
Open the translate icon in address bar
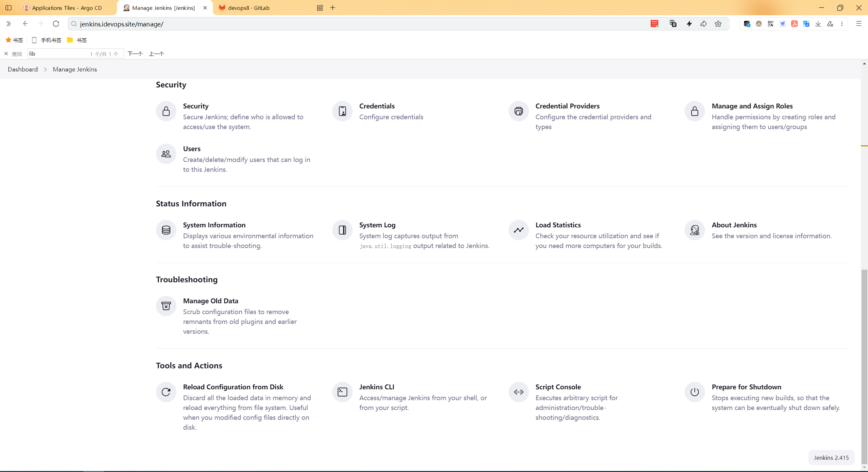click(x=673, y=24)
